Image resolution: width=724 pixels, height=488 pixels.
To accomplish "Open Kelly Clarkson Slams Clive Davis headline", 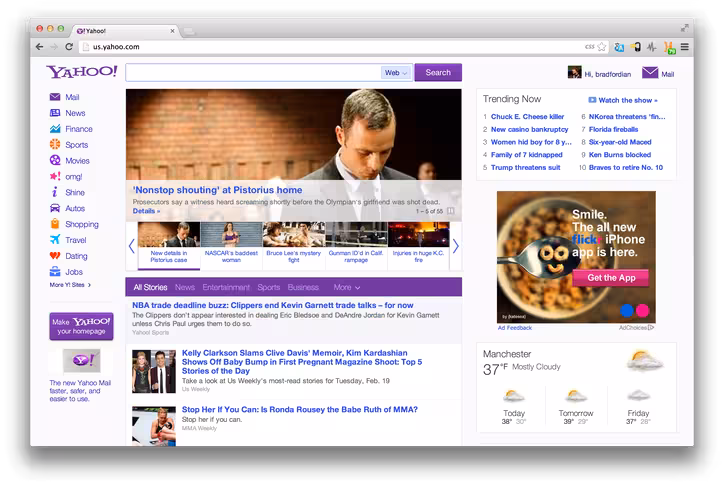I will pyautogui.click(x=302, y=362).
